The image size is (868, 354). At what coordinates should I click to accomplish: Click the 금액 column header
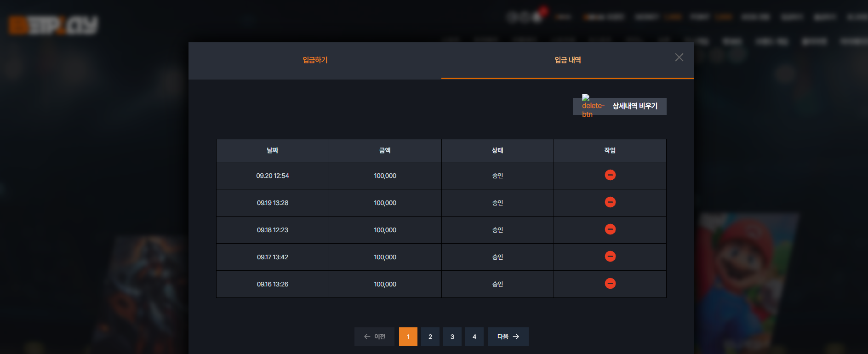[385, 150]
